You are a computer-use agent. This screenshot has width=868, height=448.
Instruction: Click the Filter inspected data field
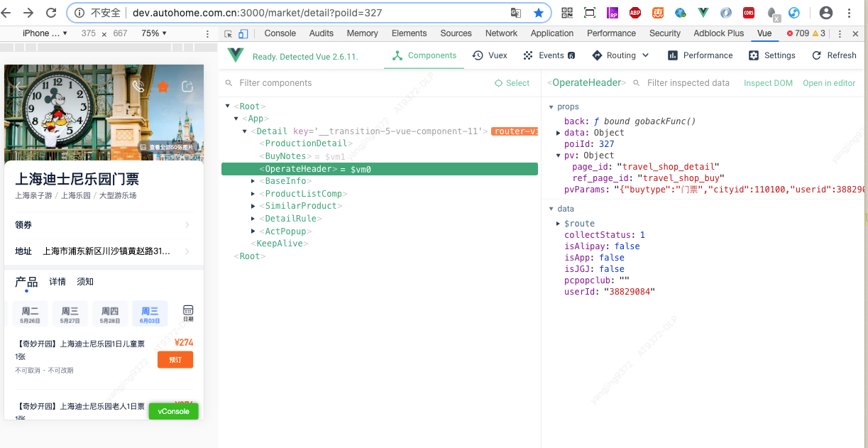[688, 83]
